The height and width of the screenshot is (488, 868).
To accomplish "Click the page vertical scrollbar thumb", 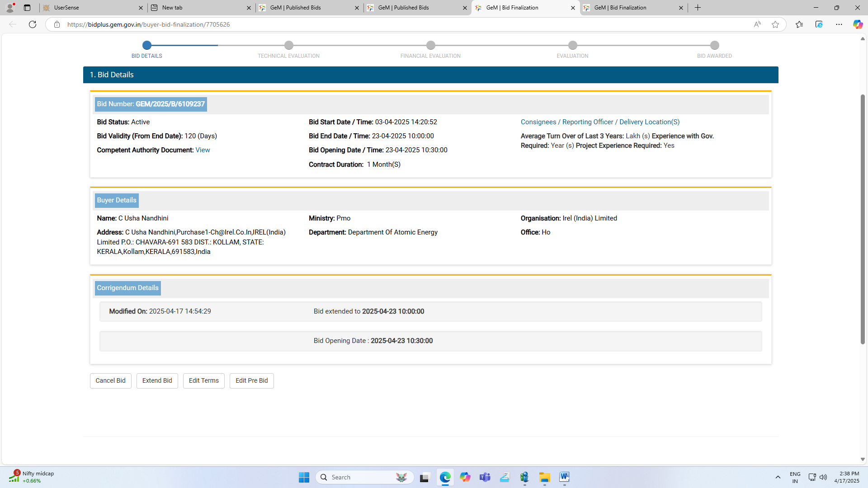I will [863, 219].
